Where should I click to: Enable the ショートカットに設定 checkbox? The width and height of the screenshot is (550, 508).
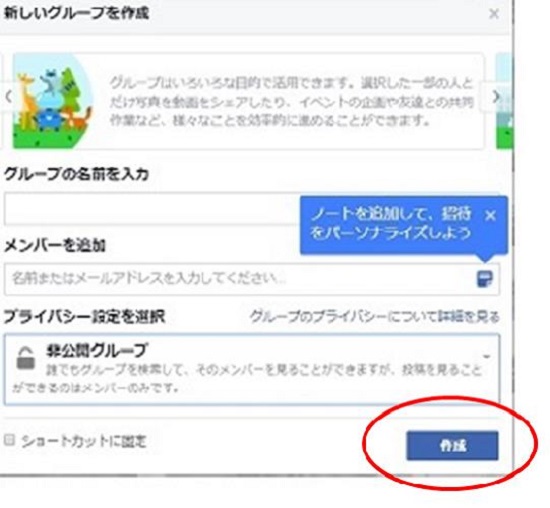9,440
